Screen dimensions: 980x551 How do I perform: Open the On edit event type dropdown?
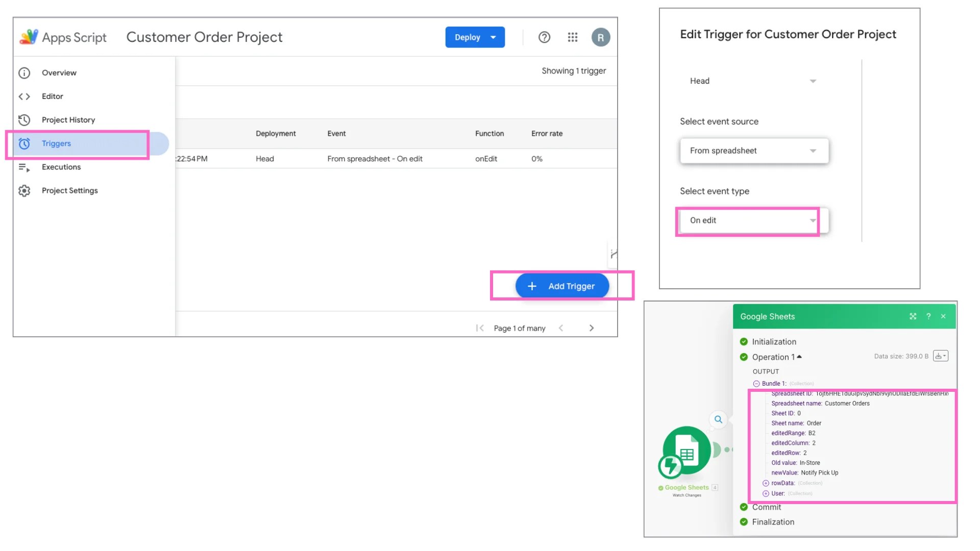(x=754, y=220)
